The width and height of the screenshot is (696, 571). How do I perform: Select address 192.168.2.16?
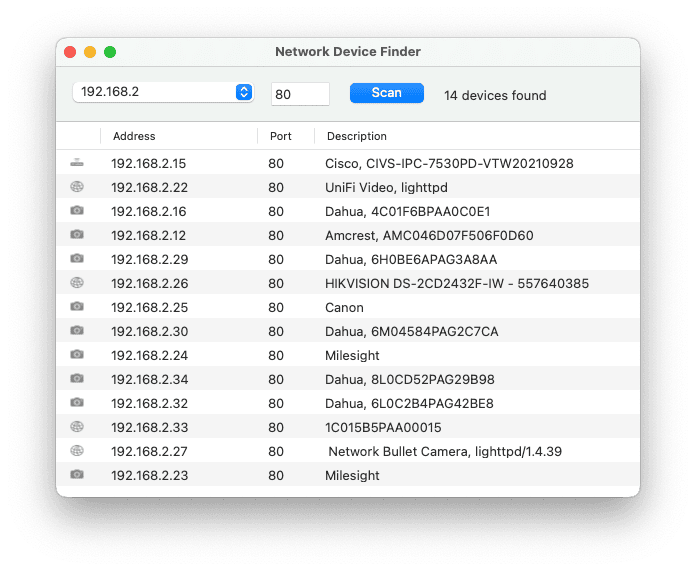[148, 212]
